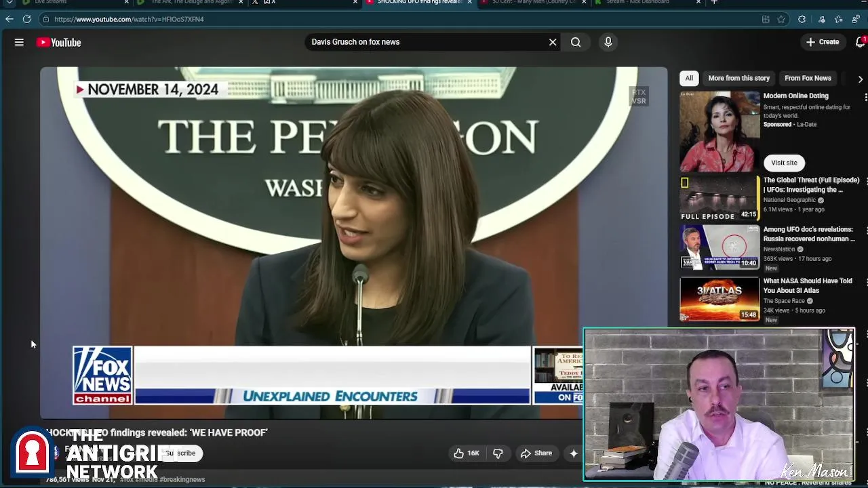Reload the page with refresh icon
The width and height of the screenshot is (868, 488).
26,19
